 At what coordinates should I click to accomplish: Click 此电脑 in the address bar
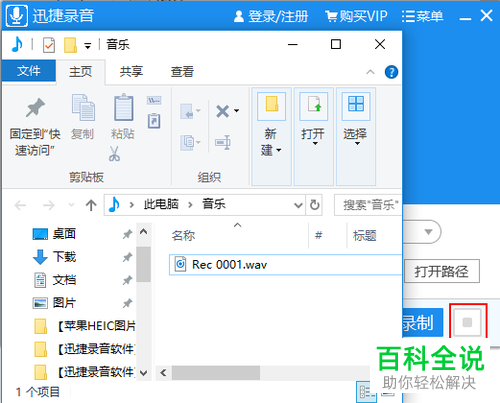pyautogui.click(x=161, y=204)
